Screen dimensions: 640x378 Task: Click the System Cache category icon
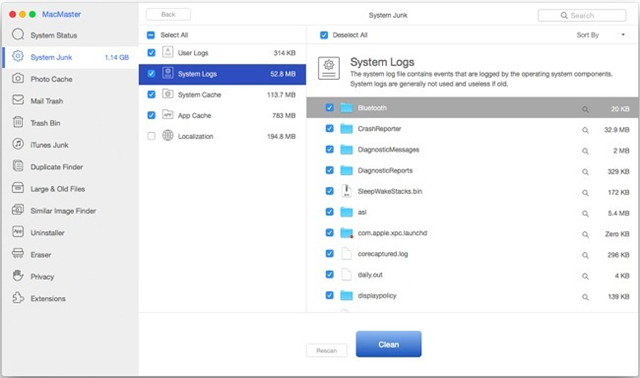[x=167, y=94]
